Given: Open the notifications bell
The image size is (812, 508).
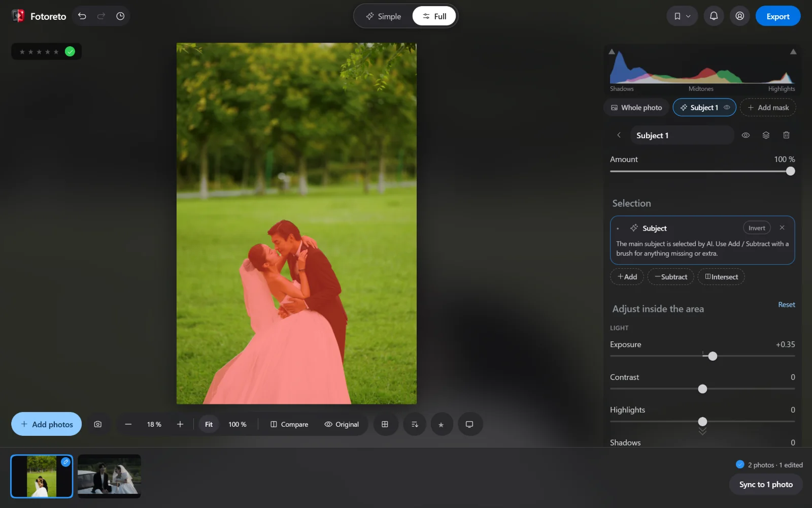Looking at the screenshot, I should (714, 16).
